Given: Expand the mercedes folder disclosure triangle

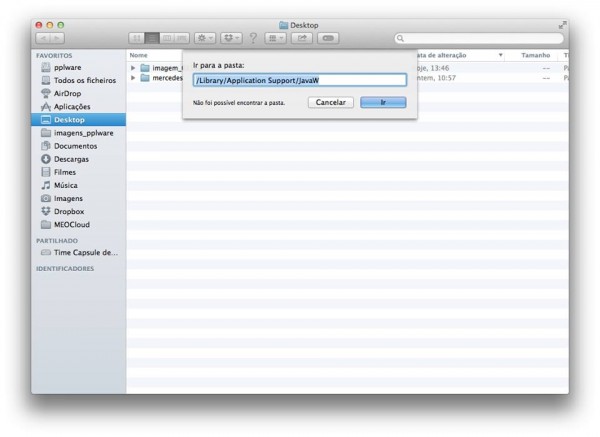Looking at the screenshot, I should tap(133, 78).
